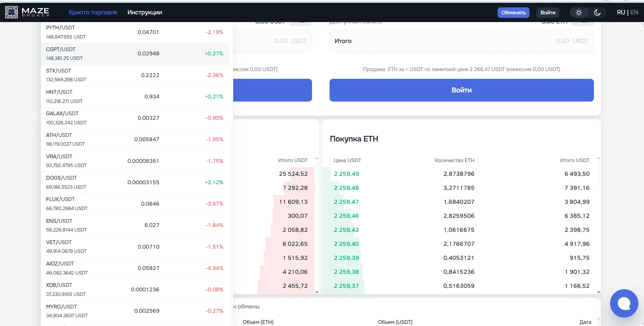Viewport: 644px width, 326px height.
Task: Select AIOZ/USDT pair
Action: [135, 268]
